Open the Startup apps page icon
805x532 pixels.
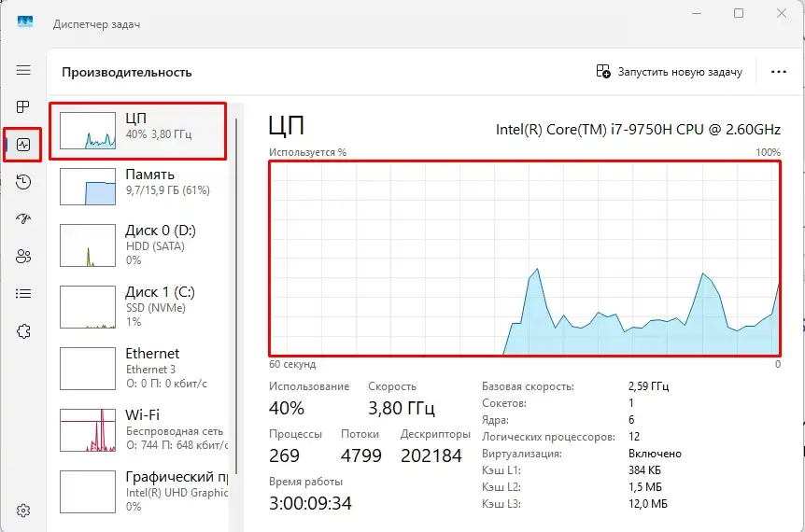[23, 219]
